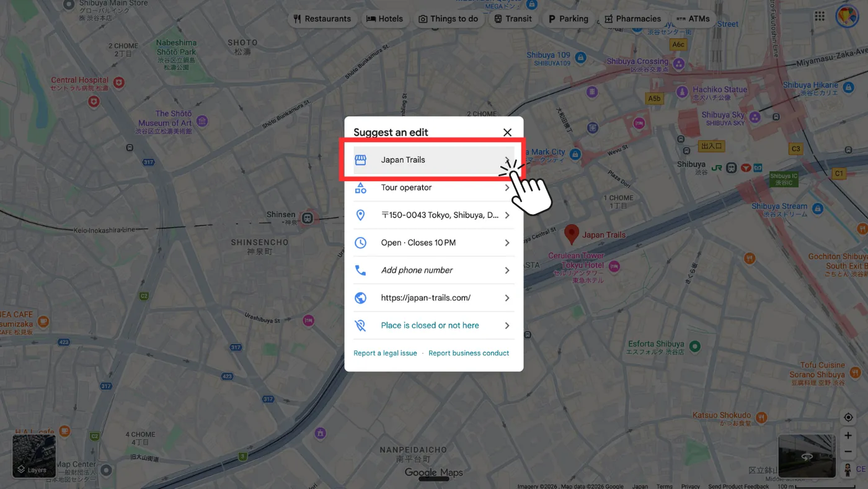Viewport: 868px width, 489px height.
Task: Click the crossed-out pin icon in closed row
Action: point(360,325)
